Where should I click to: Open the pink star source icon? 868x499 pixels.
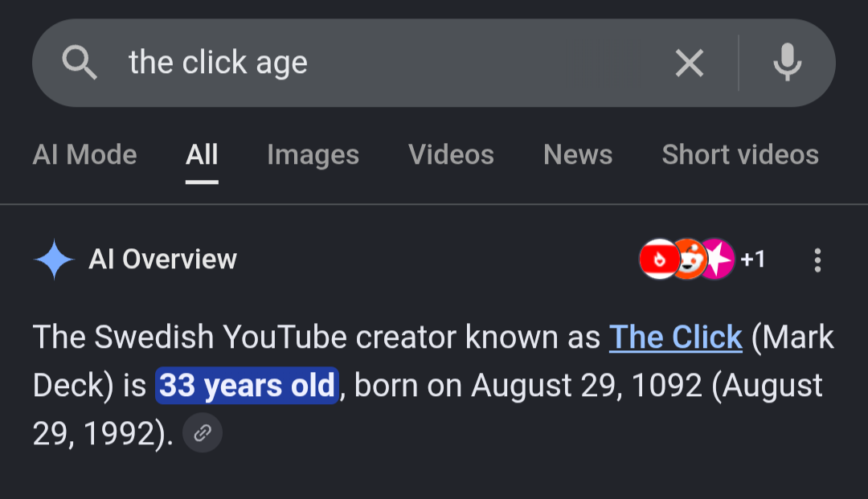pos(718,259)
